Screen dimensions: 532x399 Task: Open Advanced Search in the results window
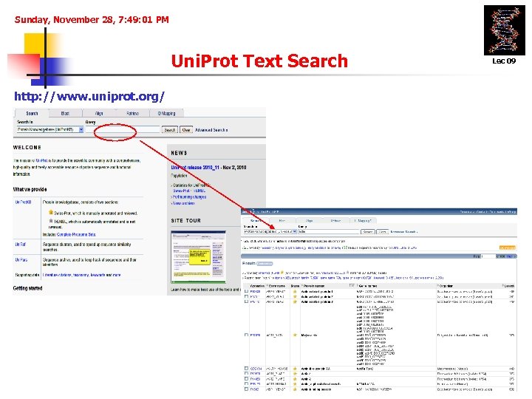coord(403,232)
